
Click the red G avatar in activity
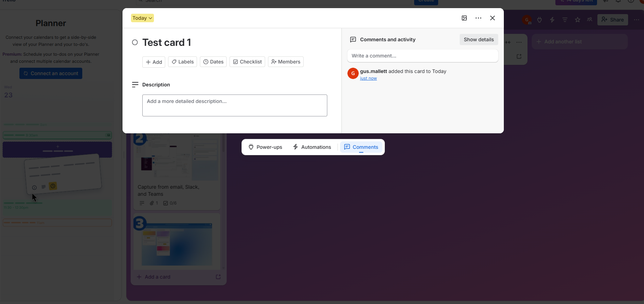point(353,73)
